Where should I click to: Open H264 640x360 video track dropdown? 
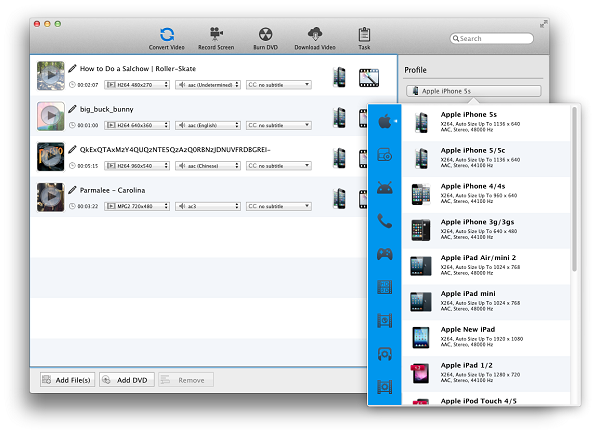click(137, 125)
